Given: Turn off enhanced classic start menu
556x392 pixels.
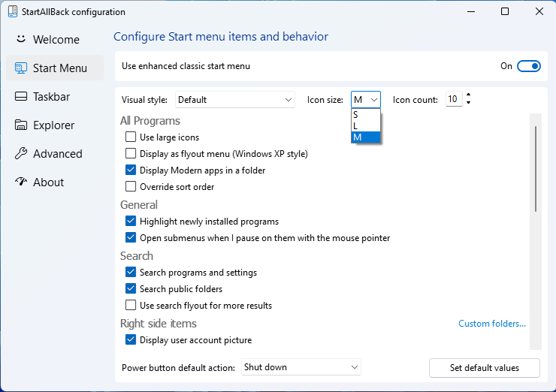Looking at the screenshot, I should 528,66.
